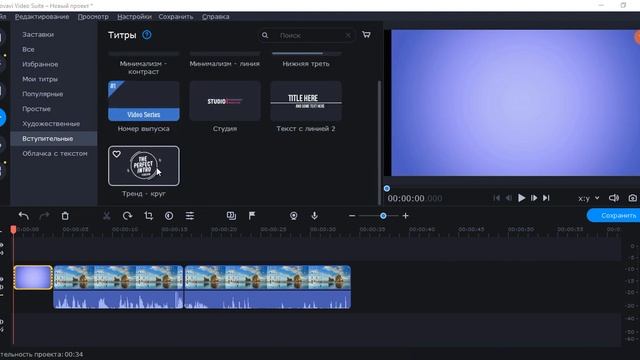The image size is (640, 360).
Task: Click the 00:00:00 preview timecode
Action: [x=415, y=198]
